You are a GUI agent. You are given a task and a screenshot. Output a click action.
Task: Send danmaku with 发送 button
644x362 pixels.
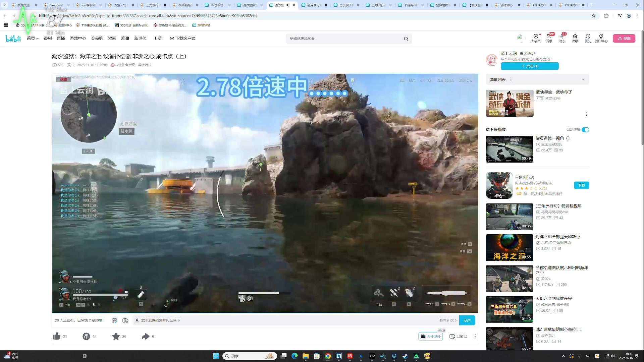pos(467,320)
